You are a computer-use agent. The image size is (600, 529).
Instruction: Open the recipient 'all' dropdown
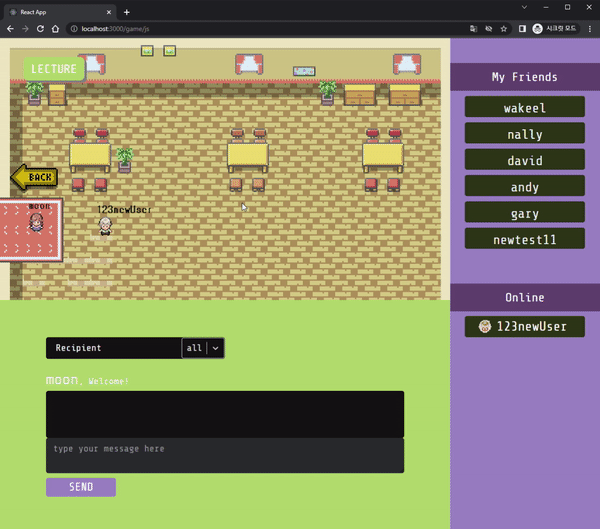pyautogui.click(x=203, y=348)
